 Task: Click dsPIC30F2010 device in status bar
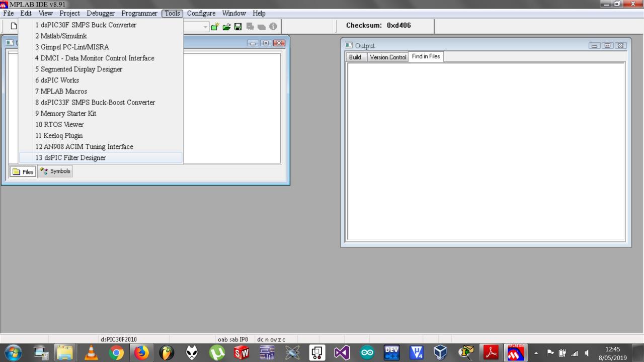click(x=119, y=339)
